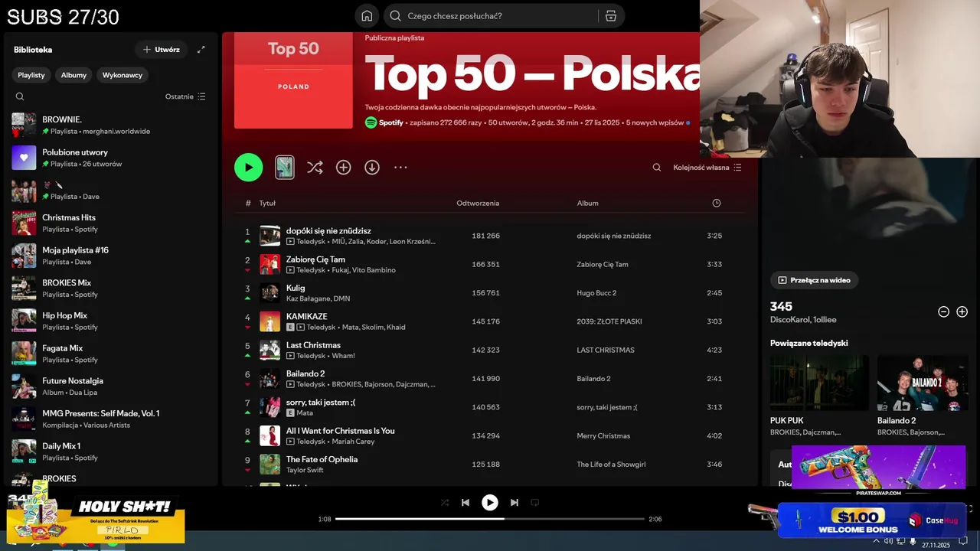Click the song progress bar
The width and height of the screenshot is (980, 551).
[490, 519]
